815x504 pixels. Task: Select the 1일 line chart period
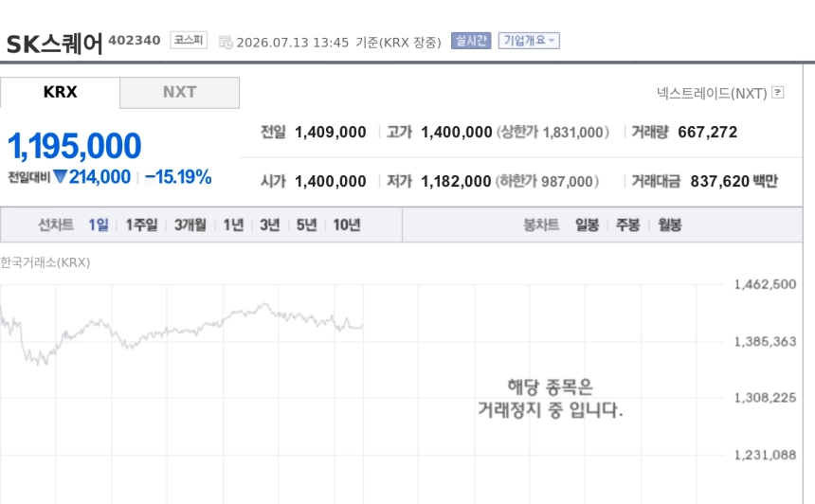pos(99,225)
